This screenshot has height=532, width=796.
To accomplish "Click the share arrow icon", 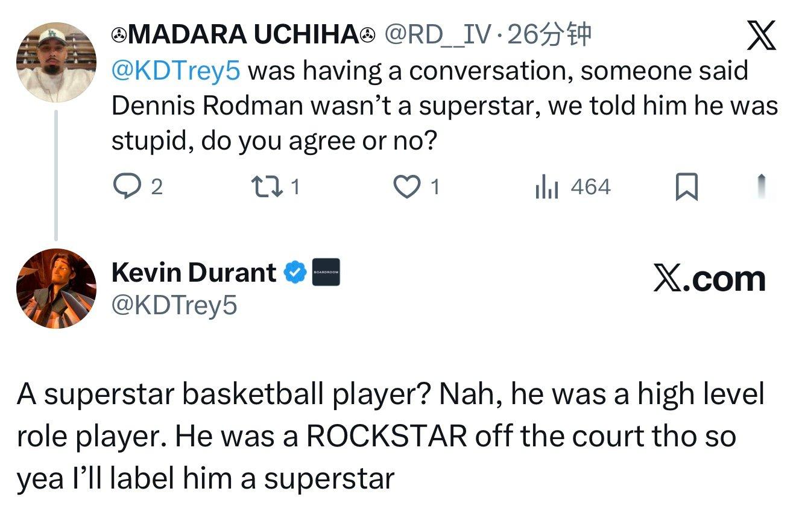I will coord(762,186).
